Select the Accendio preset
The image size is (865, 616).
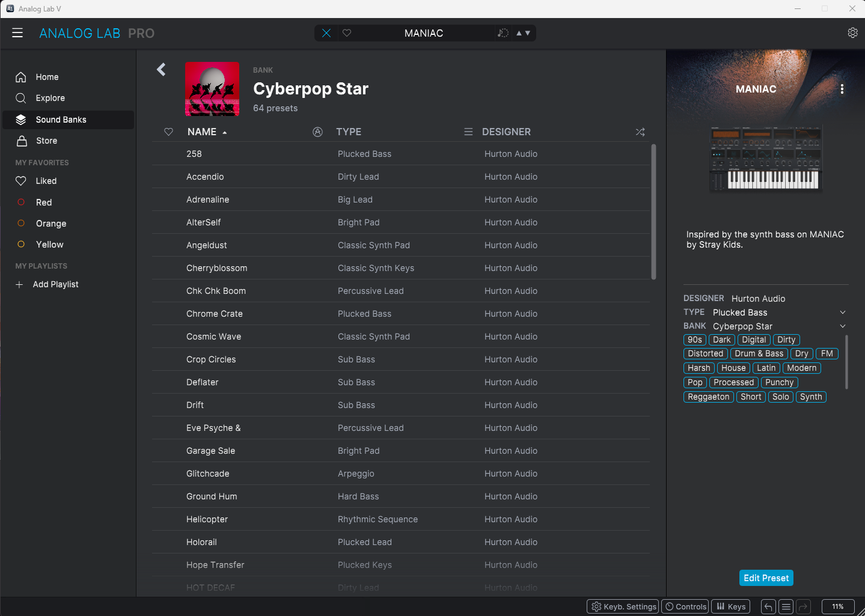click(x=401, y=177)
